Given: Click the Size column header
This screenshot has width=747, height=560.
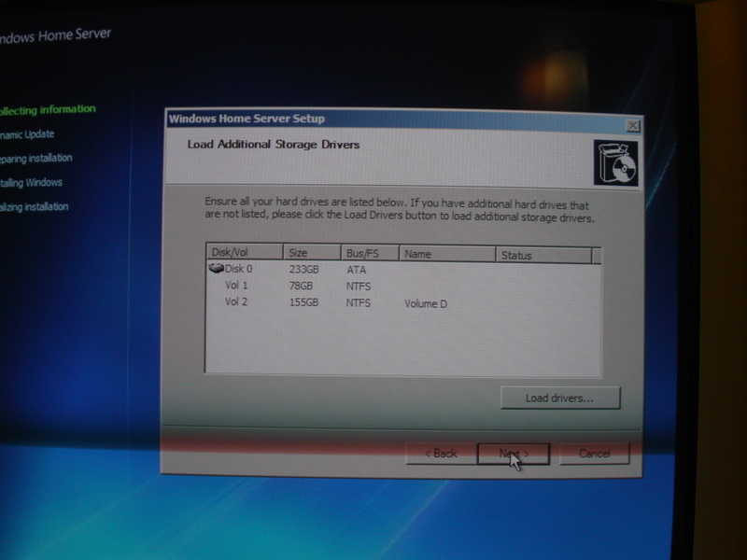Looking at the screenshot, I should [312, 253].
